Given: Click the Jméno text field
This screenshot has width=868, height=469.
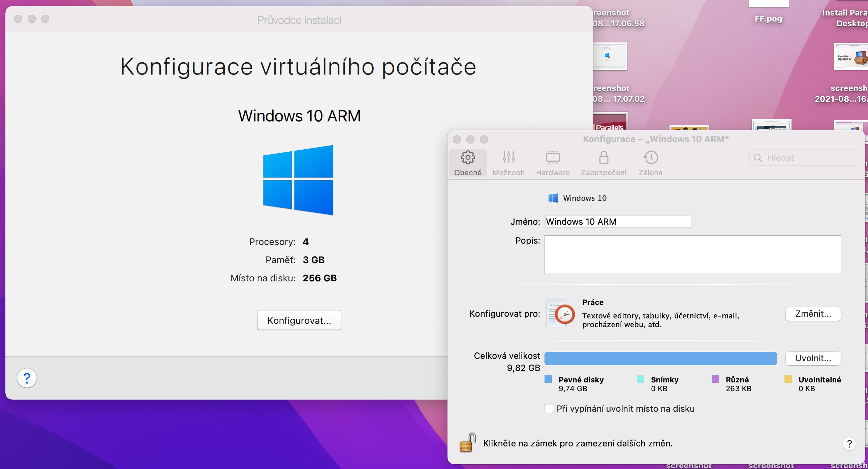Looking at the screenshot, I should pyautogui.click(x=618, y=221).
